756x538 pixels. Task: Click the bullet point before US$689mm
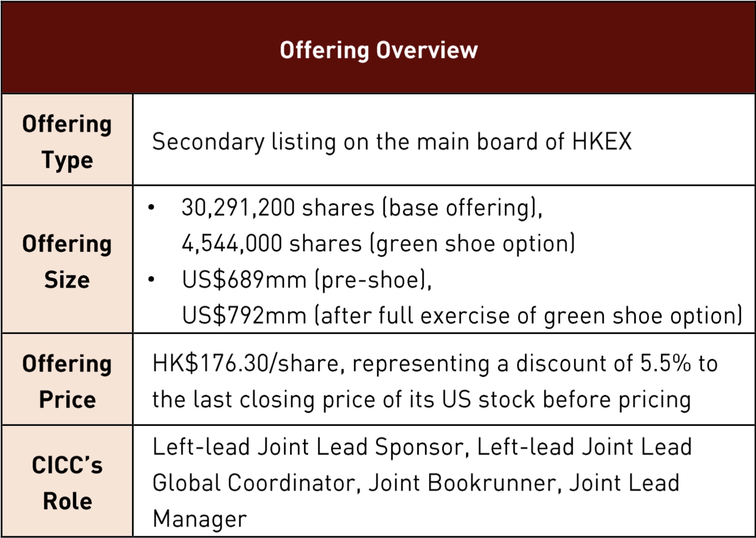151,279
